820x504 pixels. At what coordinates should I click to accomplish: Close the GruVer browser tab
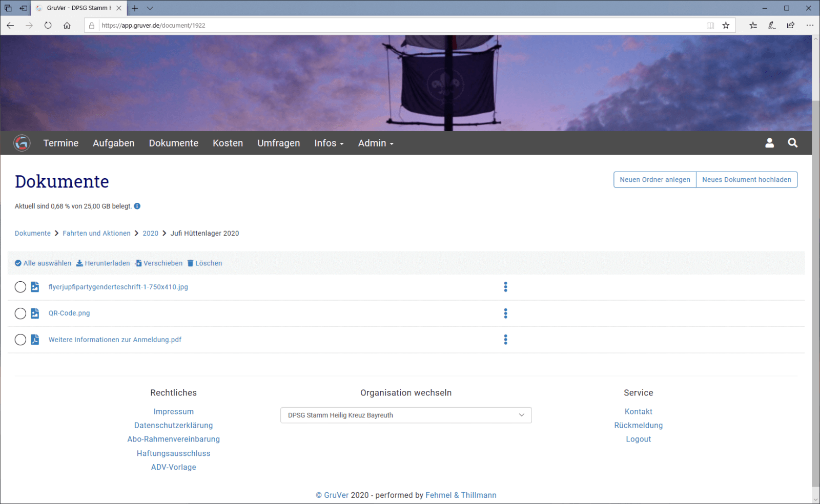point(119,8)
